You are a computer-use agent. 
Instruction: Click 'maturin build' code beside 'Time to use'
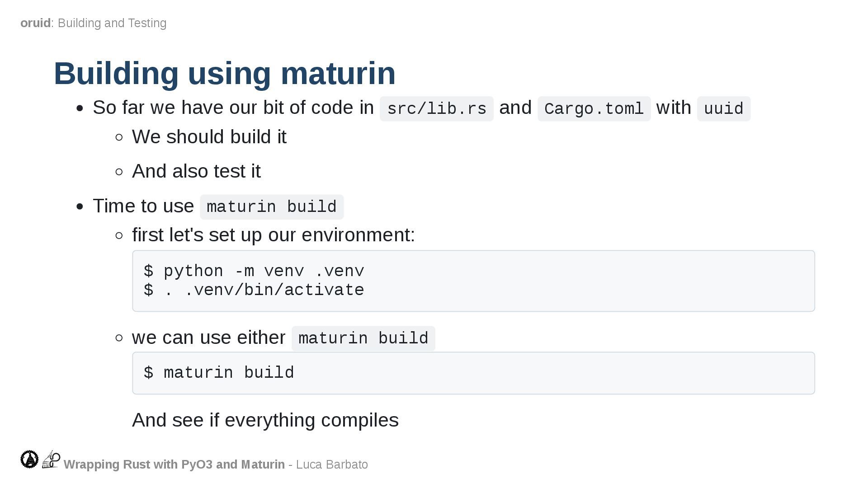(272, 207)
